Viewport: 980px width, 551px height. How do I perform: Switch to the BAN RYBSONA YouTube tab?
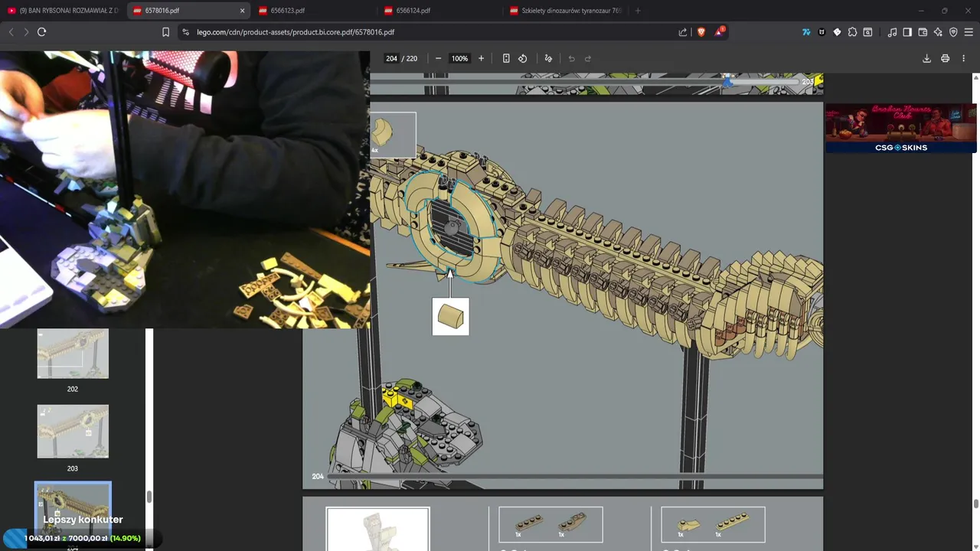[62, 11]
